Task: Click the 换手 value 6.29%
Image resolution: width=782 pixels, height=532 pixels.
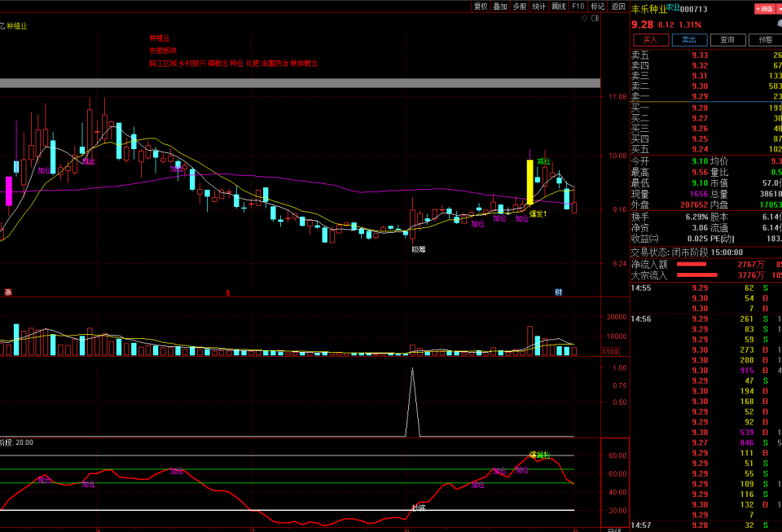Action: coord(697,217)
